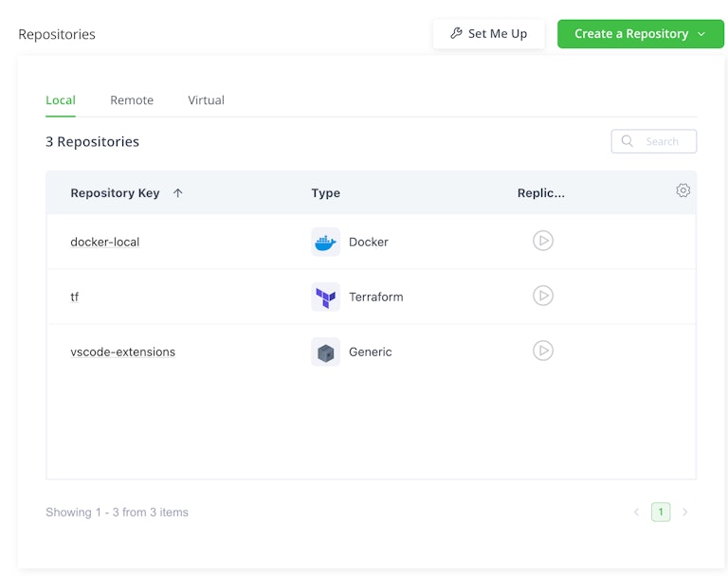Click the Terraform package type icon
Viewport: 728px width, 576px height.
coord(325,297)
